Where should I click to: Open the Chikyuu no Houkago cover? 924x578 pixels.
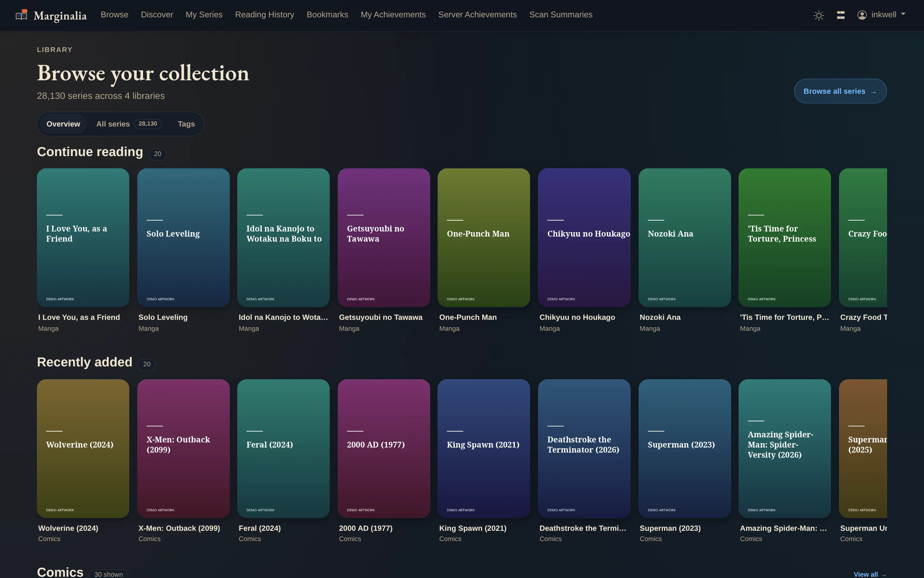tap(584, 237)
